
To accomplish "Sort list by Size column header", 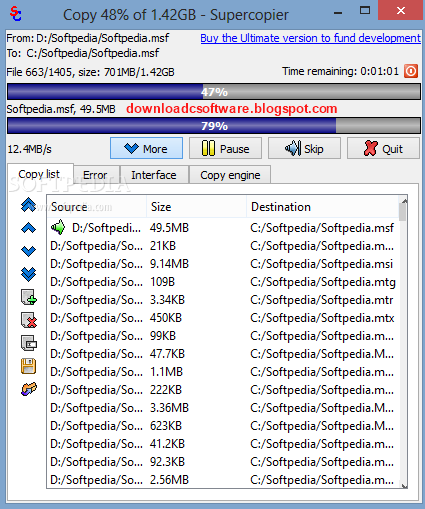I will [x=196, y=207].
